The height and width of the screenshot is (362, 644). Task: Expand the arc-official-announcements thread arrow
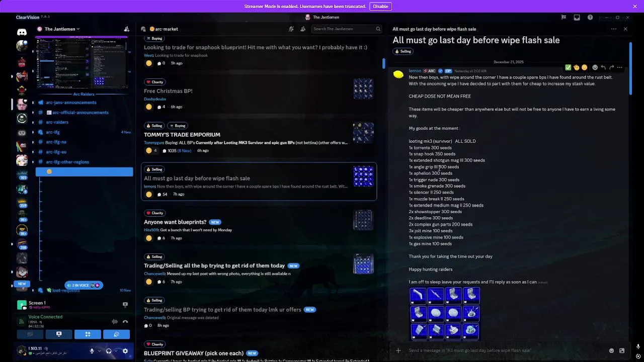tap(33, 113)
